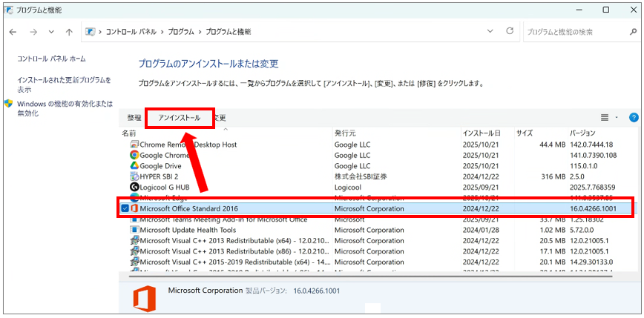This screenshot has height=318, width=644.
Task: Select the Google Drive icon in list
Action: (x=134, y=166)
